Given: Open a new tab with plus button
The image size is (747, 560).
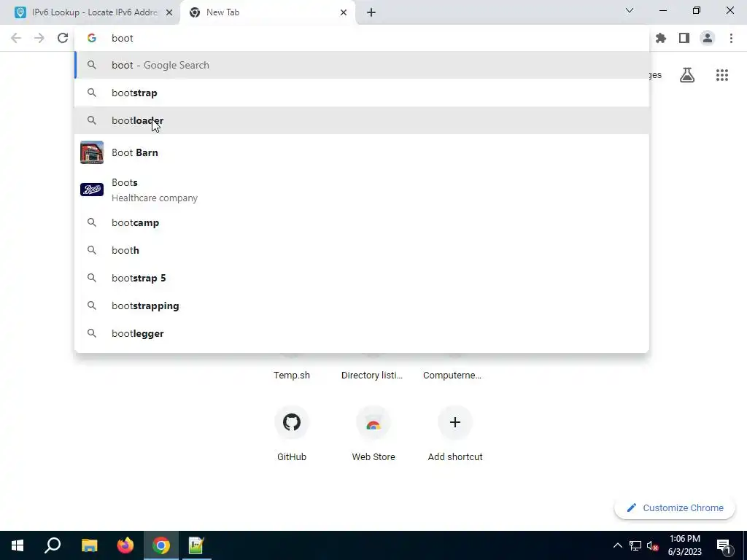Looking at the screenshot, I should 371,12.
